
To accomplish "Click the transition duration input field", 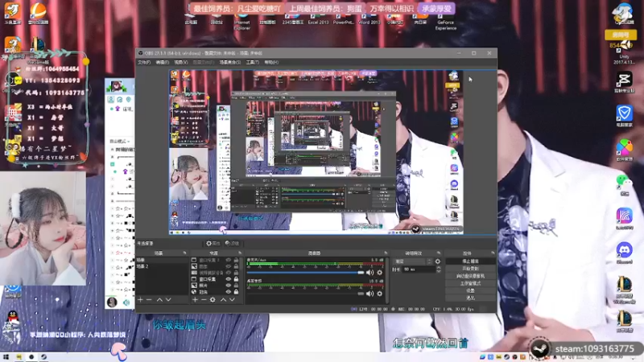I will coord(418,269).
